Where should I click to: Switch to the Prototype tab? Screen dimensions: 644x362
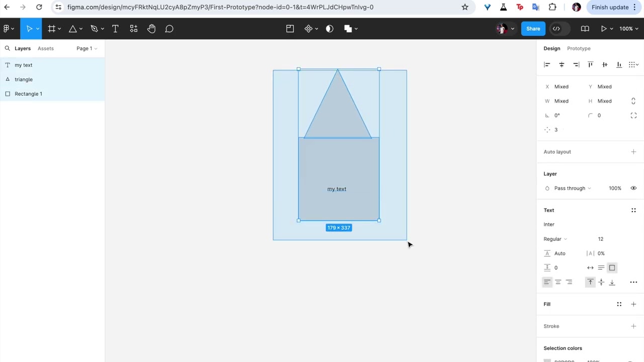click(x=579, y=48)
